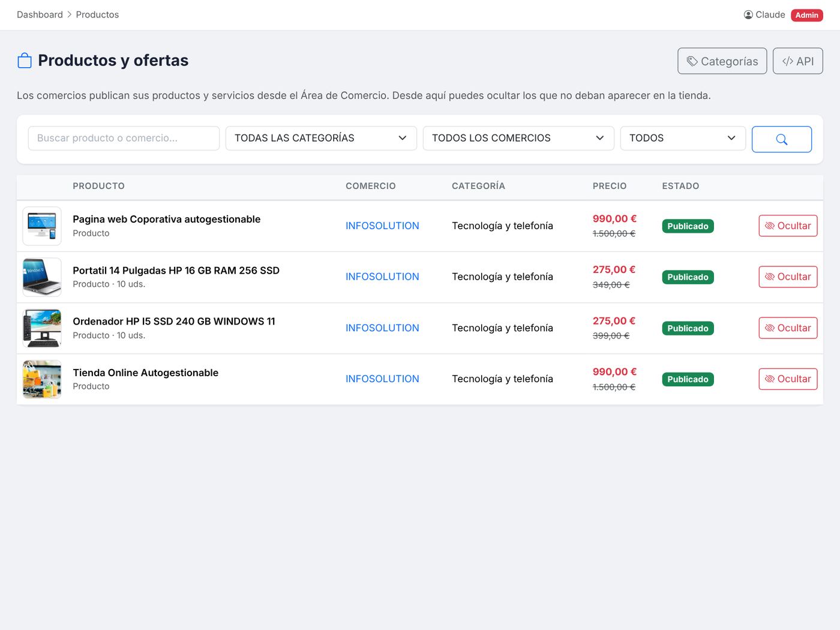Image resolution: width=840 pixels, height=630 pixels.
Task: Click the title Pagina web Coporativa autogestionable
Action: [167, 219]
